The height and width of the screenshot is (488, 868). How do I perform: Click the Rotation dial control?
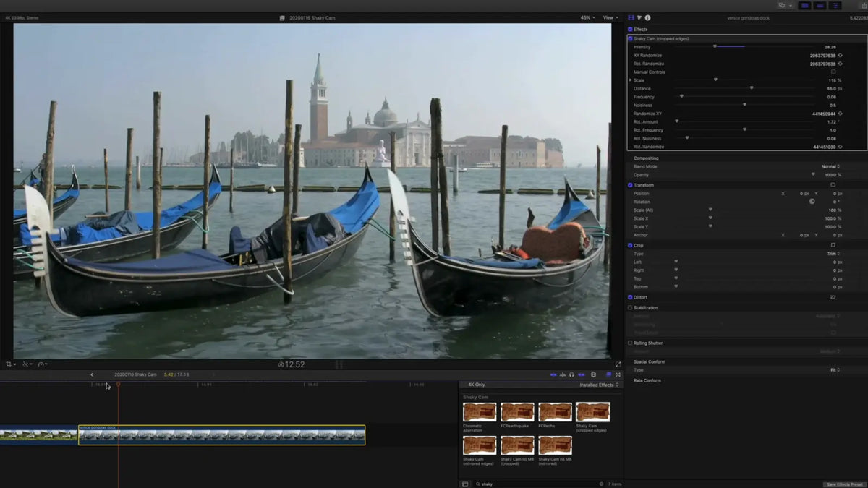812,202
